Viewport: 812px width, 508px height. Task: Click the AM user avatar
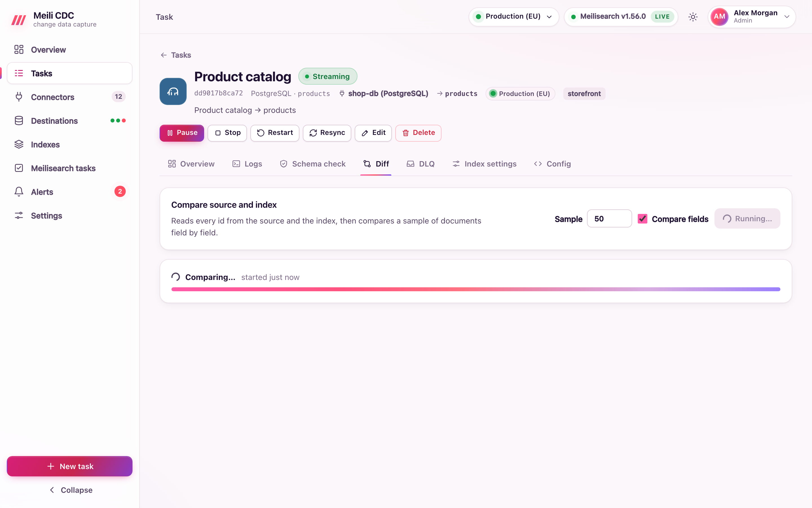point(720,17)
